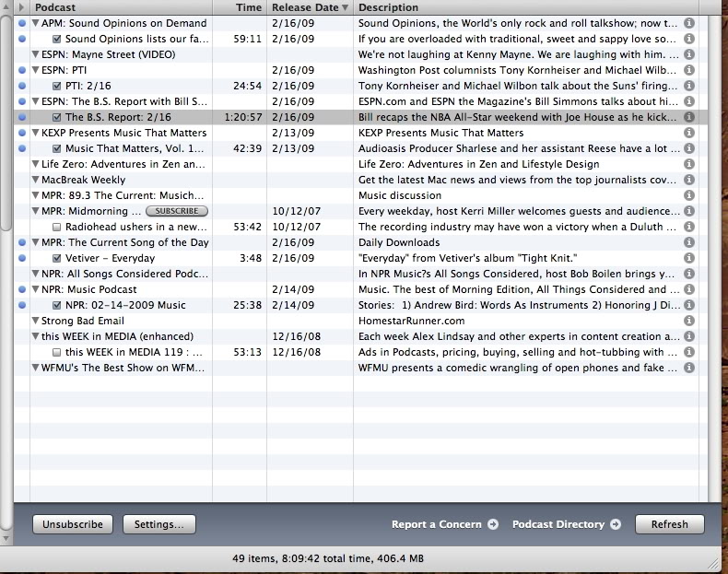Toggle NPR: 02-14-2009 Music checkbox

pos(56,305)
